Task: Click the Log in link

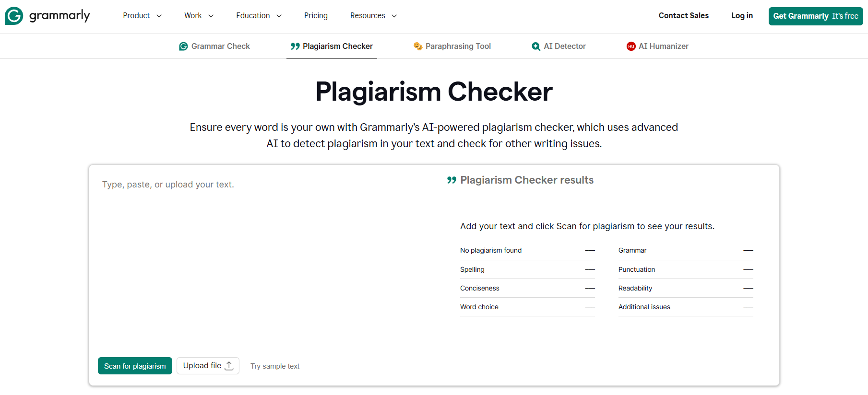Action: [742, 16]
